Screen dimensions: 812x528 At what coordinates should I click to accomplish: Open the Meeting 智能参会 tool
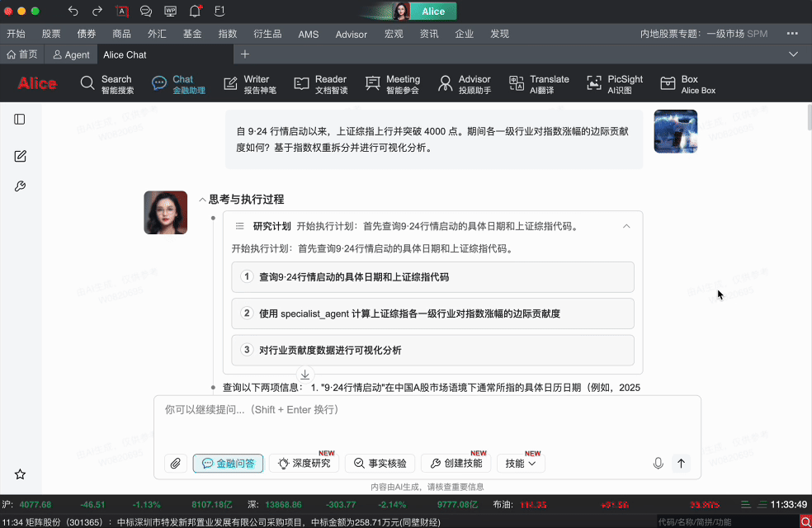coord(392,84)
